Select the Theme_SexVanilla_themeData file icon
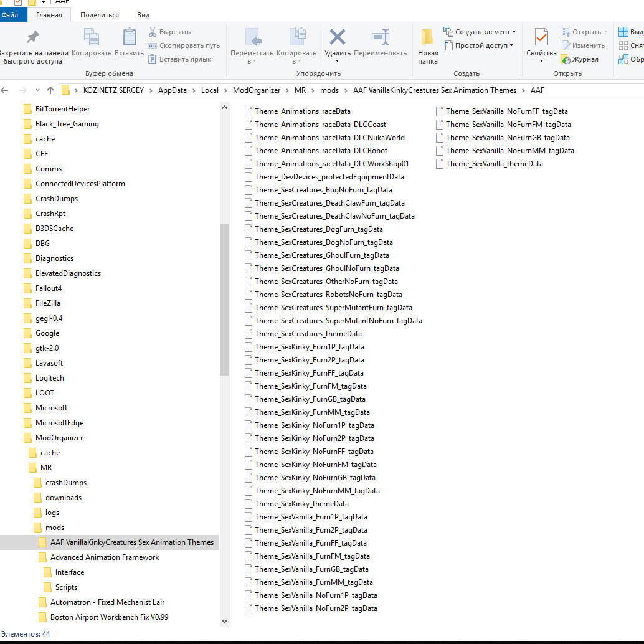This screenshot has width=644, height=644. pyautogui.click(x=440, y=164)
